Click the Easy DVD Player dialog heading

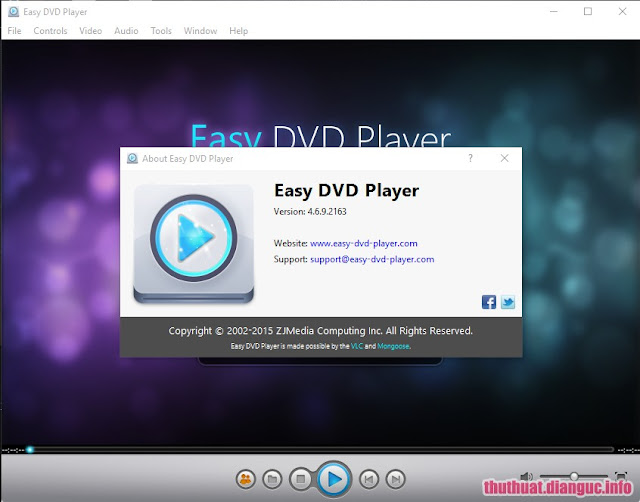pyautogui.click(x=347, y=191)
